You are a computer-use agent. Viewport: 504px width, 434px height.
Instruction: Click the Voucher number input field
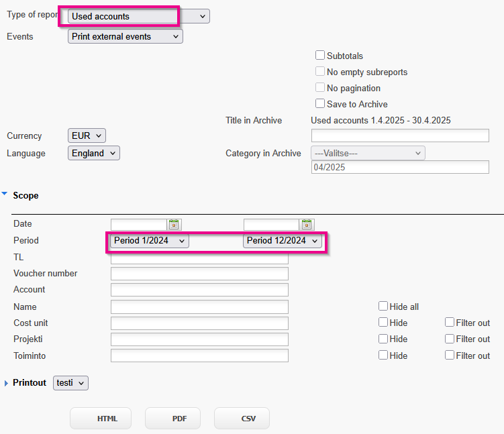[x=199, y=274]
